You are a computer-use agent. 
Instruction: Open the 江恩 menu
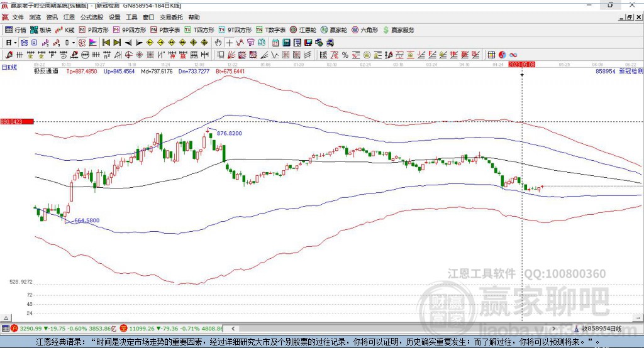(69, 17)
